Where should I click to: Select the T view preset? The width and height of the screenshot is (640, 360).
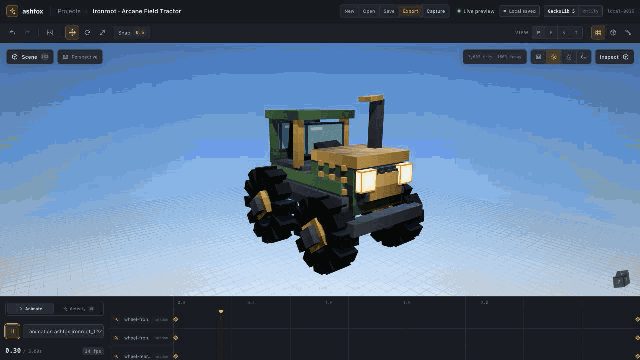click(576, 32)
